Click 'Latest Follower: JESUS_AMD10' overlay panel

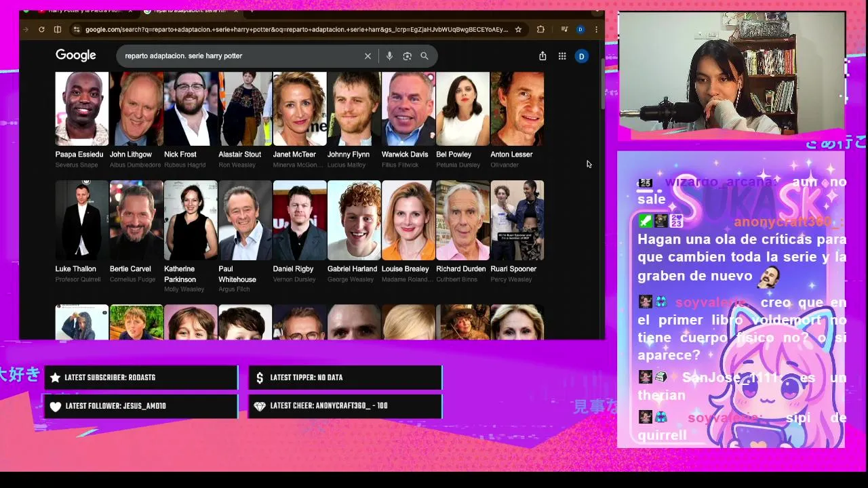pos(141,406)
